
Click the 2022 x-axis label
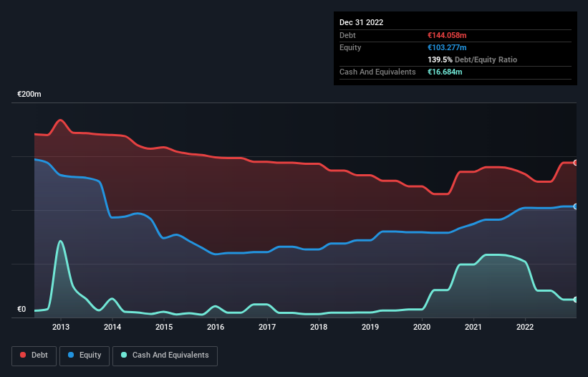(525, 327)
